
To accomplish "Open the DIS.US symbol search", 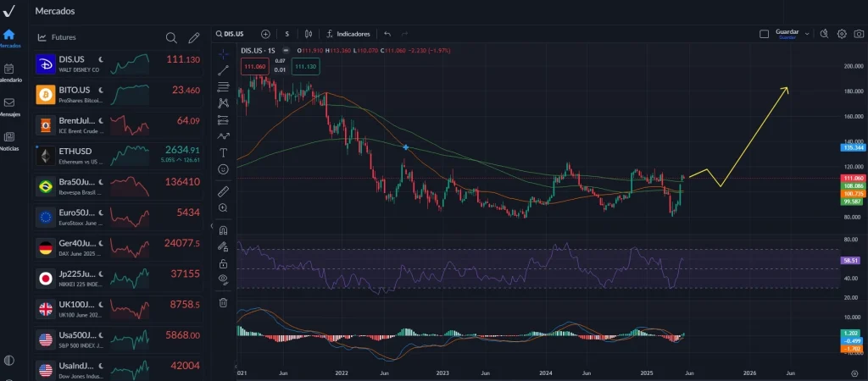I will pos(230,34).
